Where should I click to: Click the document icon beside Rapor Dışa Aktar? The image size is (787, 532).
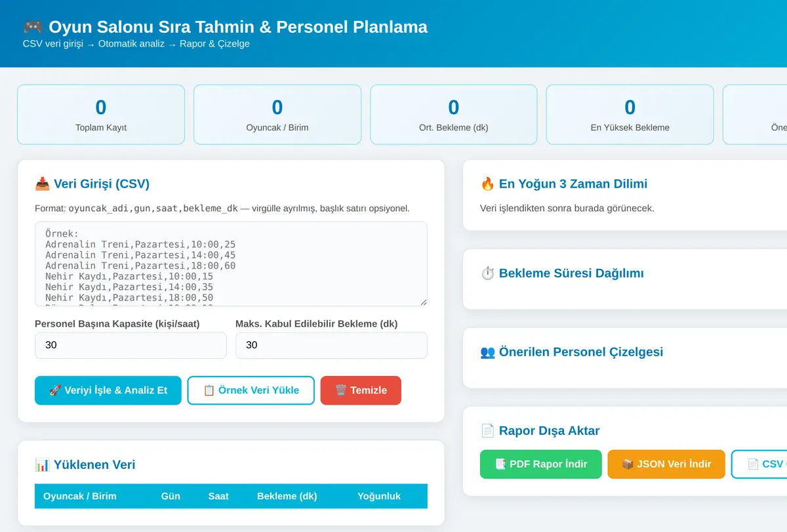pos(487,430)
